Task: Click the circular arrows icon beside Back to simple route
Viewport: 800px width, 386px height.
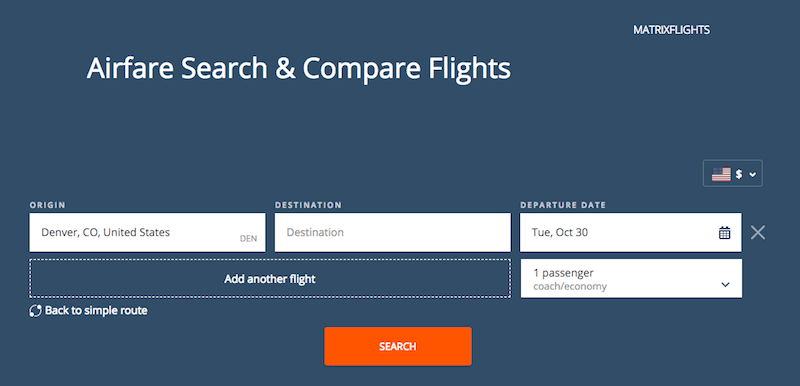Action: (x=35, y=311)
